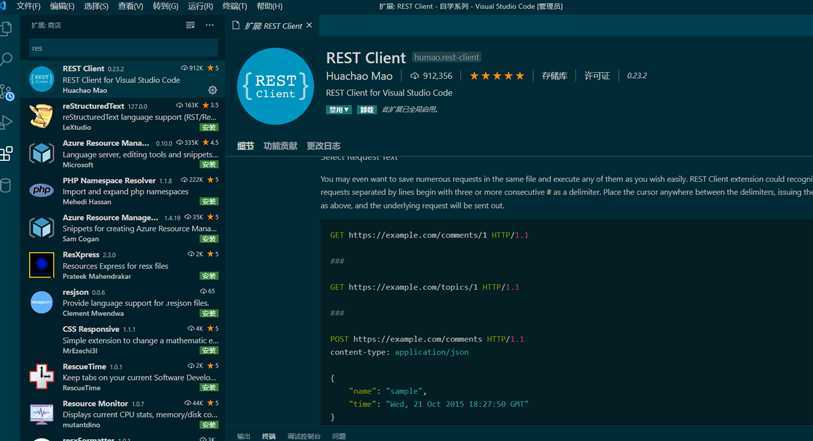Open the extensions panel more actions menu

[209, 25]
